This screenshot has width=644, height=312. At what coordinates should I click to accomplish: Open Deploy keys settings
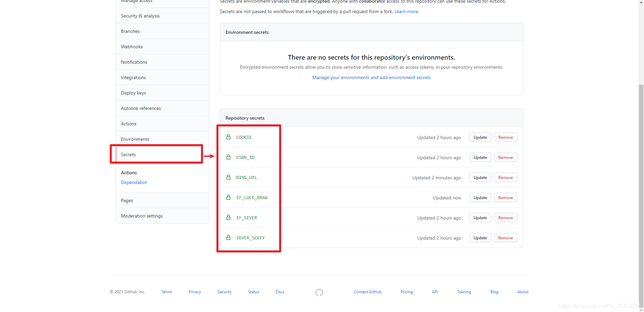162,93
